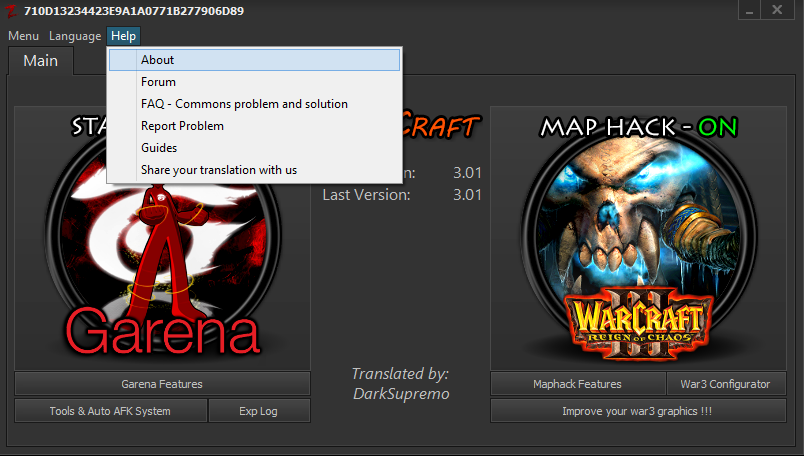This screenshot has width=804, height=456.
Task: Launch the War3 Configurator
Action: pyautogui.click(x=726, y=384)
